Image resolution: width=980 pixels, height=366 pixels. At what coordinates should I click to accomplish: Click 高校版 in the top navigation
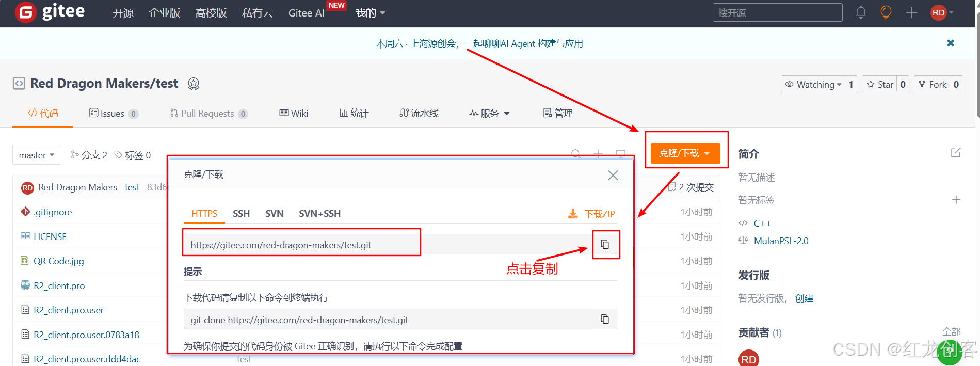pyautogui.click(x=211, y=13)
